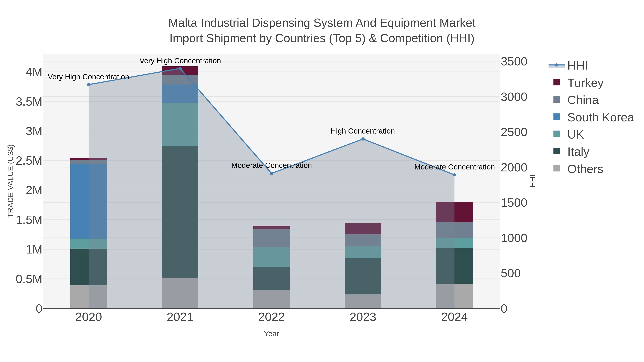Screen dimensions: 644x362
Task: Click the Turkey segment in 2023 bar
Action: pos(363,229)
